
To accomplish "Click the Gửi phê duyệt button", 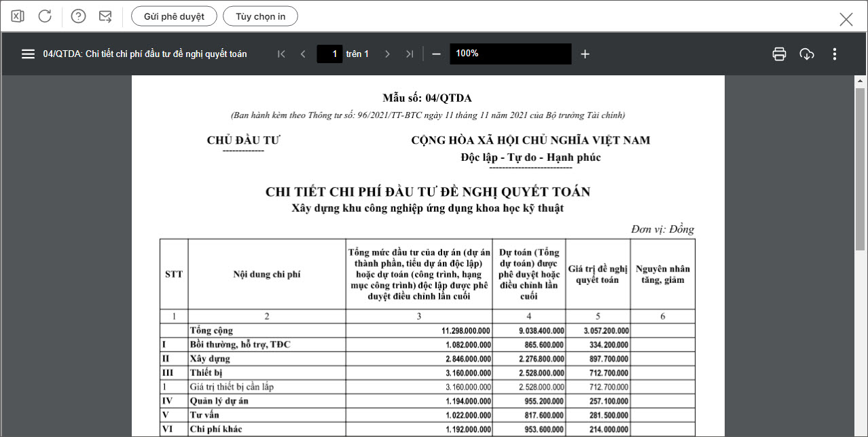I will [174, 16].
